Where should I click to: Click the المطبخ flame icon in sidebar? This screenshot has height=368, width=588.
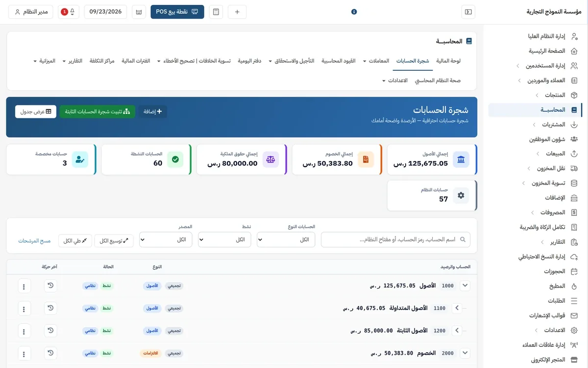574,286
